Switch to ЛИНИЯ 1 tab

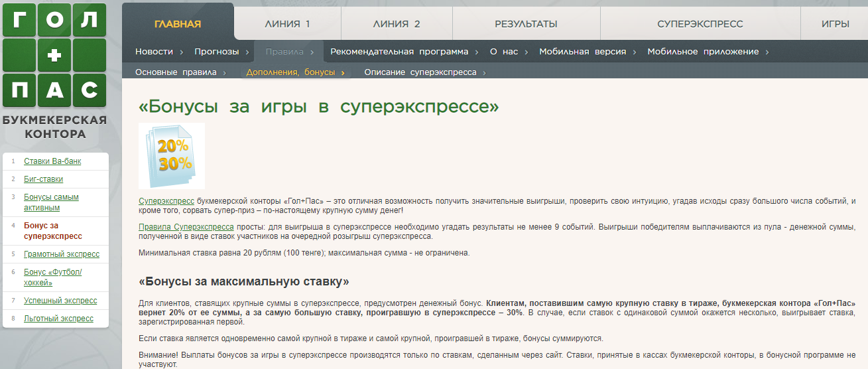[x=287, y=24]
